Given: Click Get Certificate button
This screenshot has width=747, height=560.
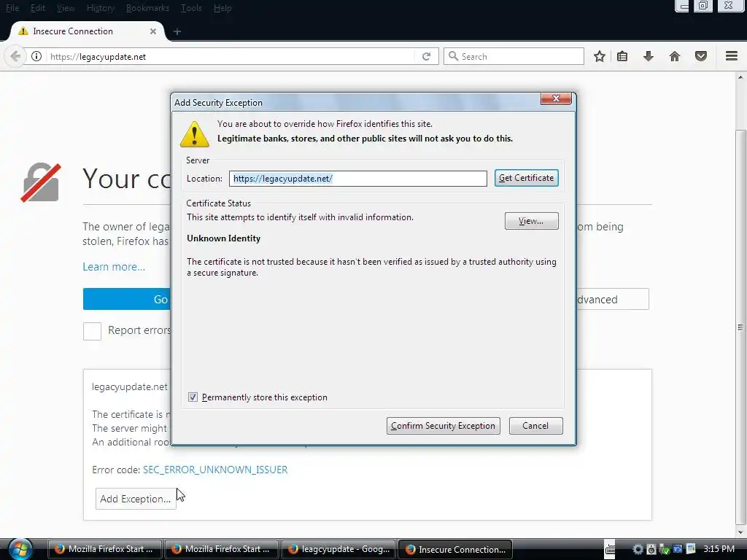Looking at the screenshot, I should [x=527, y=178].
